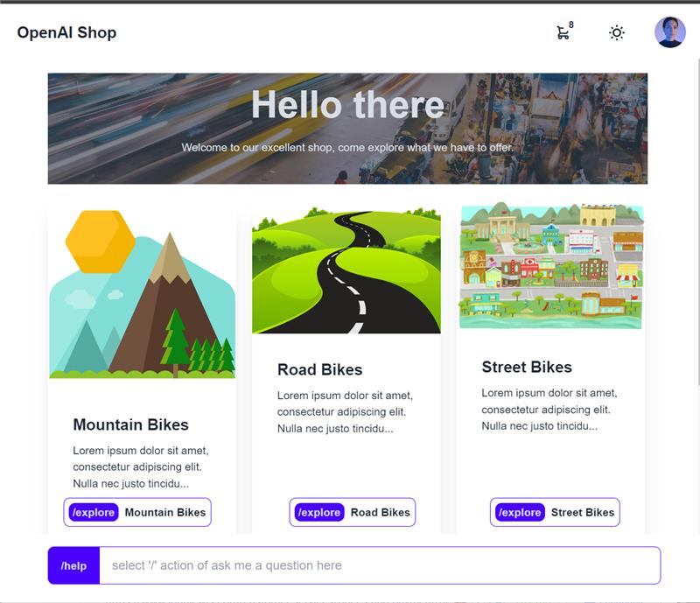Open the user profile avatar
Viewport: 700px width, 603px height.
(669, 32)
